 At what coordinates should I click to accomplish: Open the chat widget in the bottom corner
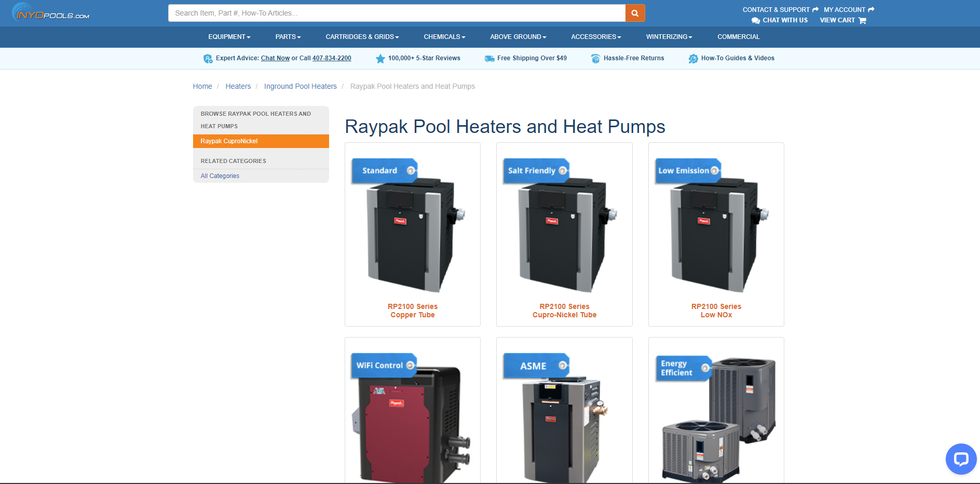[x=960, y=459]
